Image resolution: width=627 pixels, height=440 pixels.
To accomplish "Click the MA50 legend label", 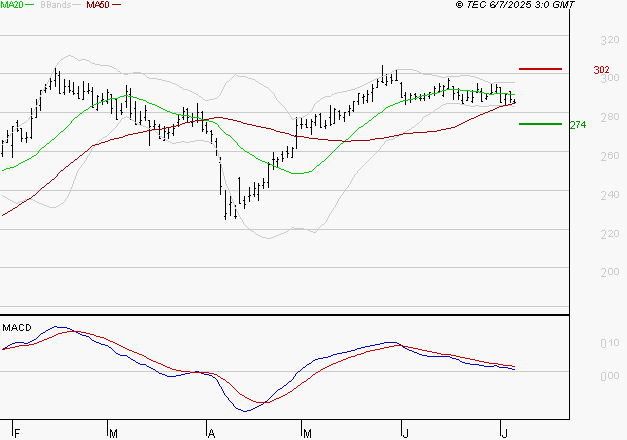I will coord(98,6).
